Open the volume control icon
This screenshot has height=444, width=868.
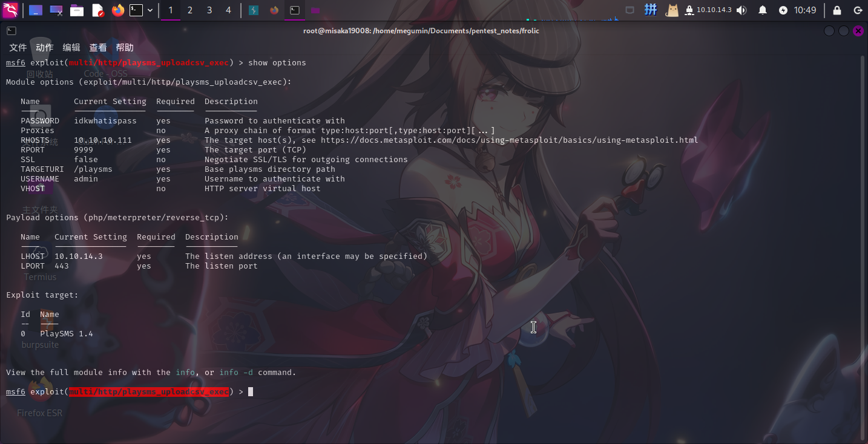[741, 10]
